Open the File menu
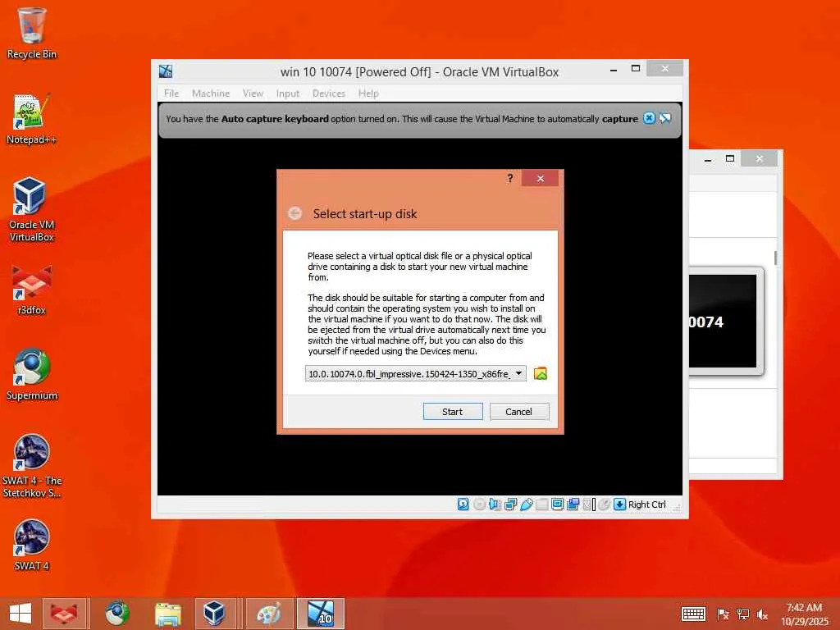 pos(171,94)
